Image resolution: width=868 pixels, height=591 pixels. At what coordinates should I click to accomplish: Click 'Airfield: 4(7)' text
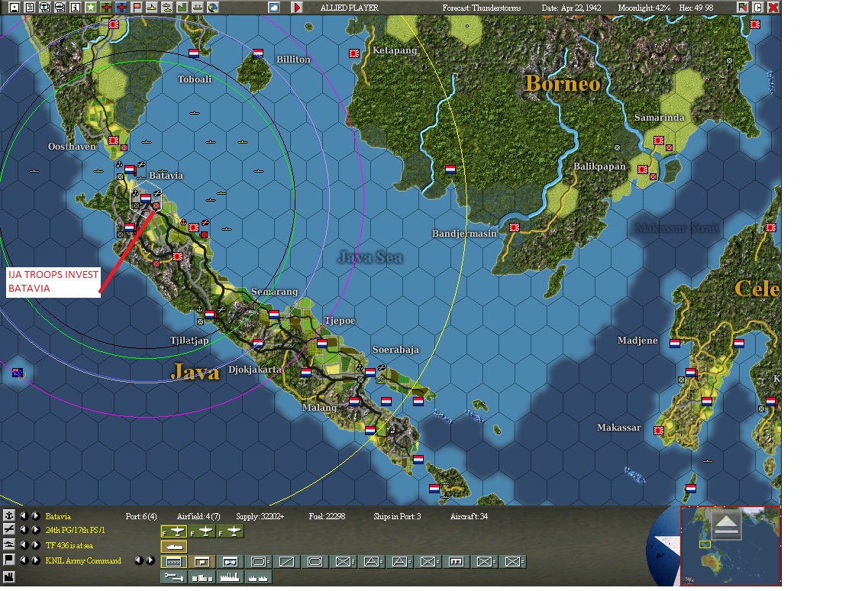click(x=198, y=516)
